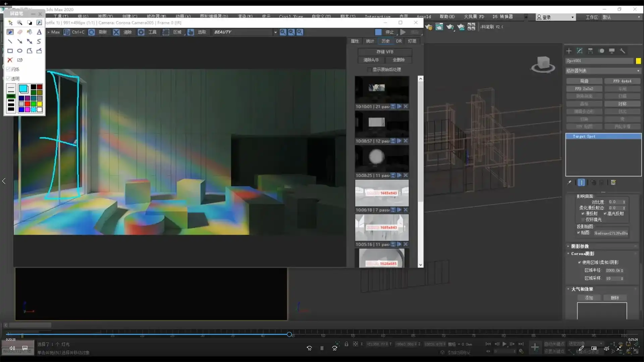644x362 pixels.
Task: Click the red X clear drawing icon
Action: (x=10, y=60)
